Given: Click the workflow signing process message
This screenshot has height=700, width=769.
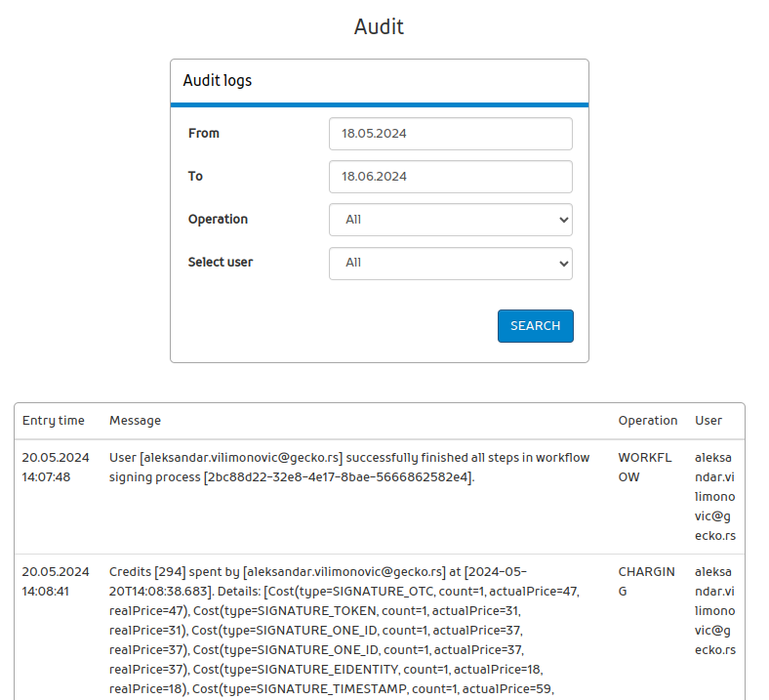Looking at the screenshot, I should (x=349, y=468).
